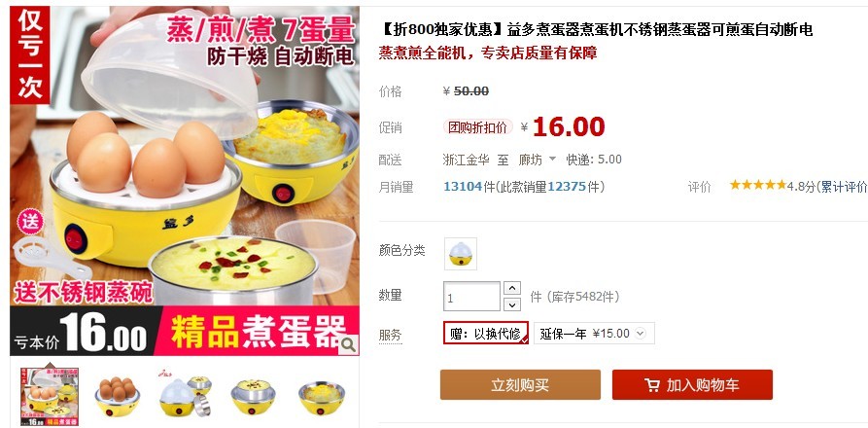The image size is (868, 428).
Task: Click the 加入购物车 button
Action: pyautogui.click(x=692, y=385)
